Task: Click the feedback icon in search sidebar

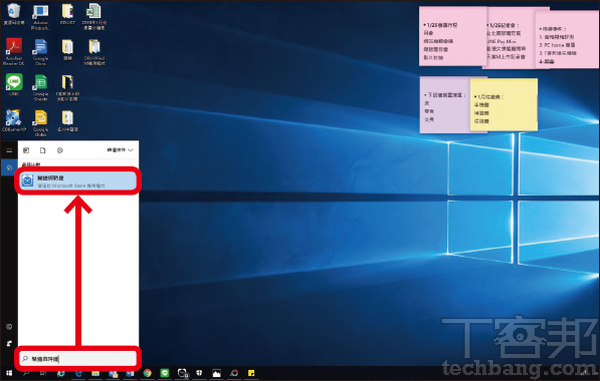Action: 9,343
